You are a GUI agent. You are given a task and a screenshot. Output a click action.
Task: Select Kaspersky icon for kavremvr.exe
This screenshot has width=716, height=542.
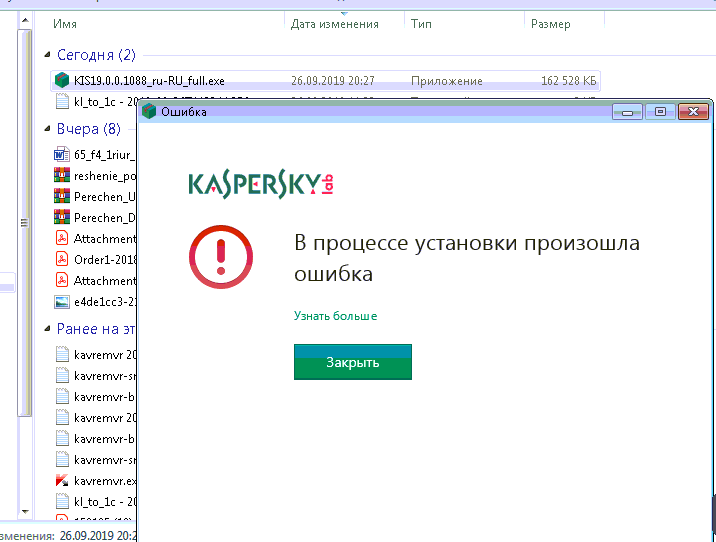pyautogui.click(x=62, y=480)
